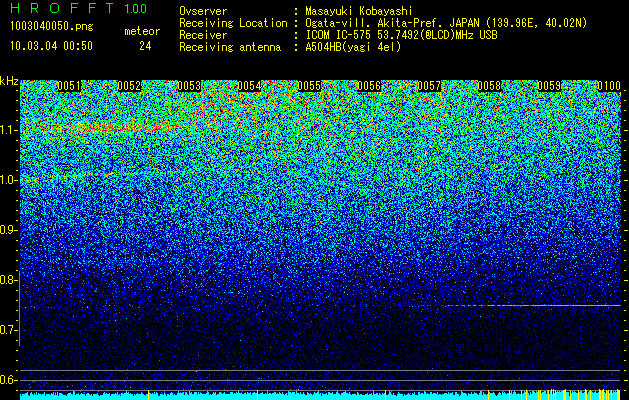Click the file name 1003040050.png

52,26
